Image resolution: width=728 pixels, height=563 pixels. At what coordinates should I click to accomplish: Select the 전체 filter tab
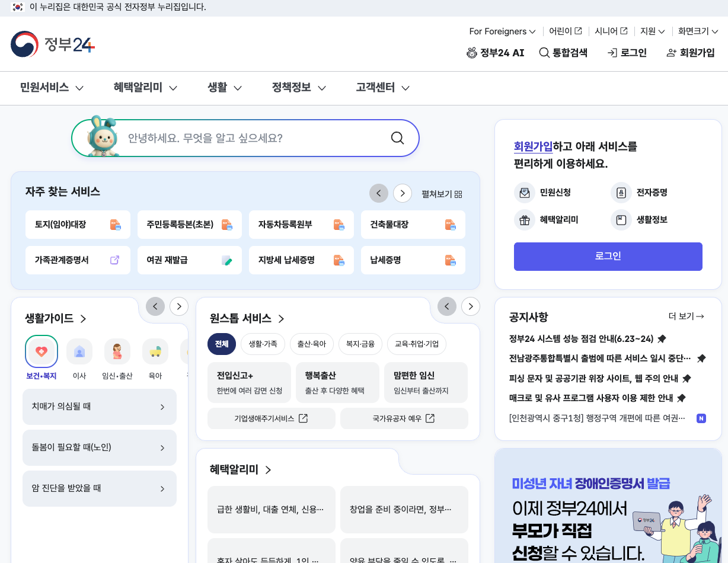(x=222, y=344)
